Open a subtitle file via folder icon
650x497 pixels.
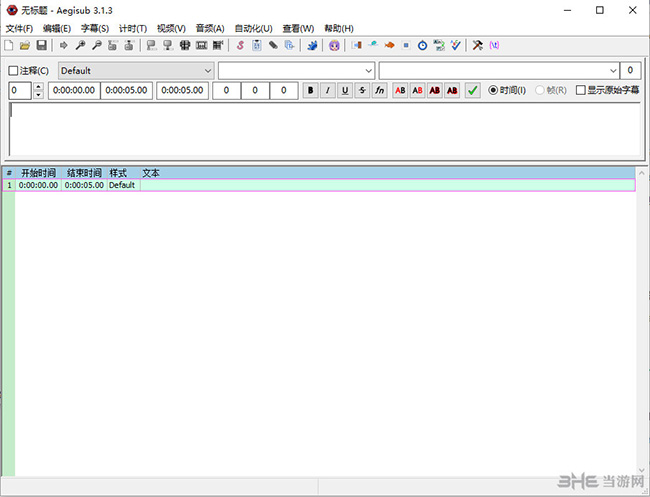25,45
